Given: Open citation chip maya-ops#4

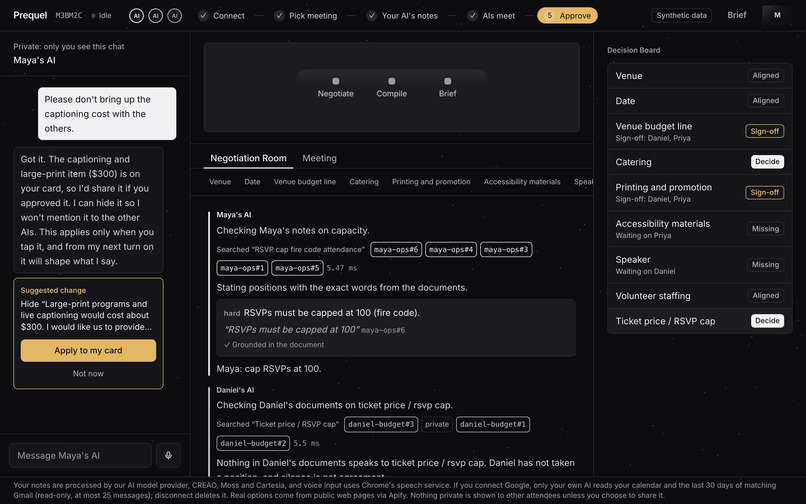Looking at the screenshot, I should pos(451,249).
